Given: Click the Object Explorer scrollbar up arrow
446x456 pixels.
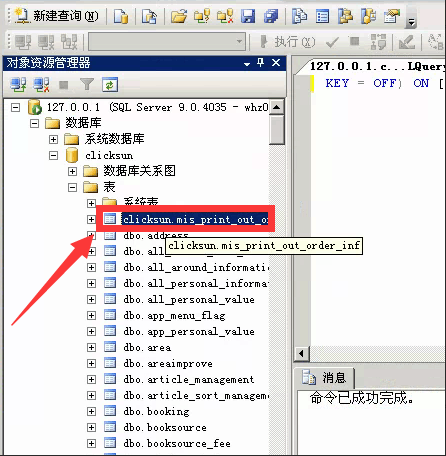Looking at the screenshot, I should (276, 107).
